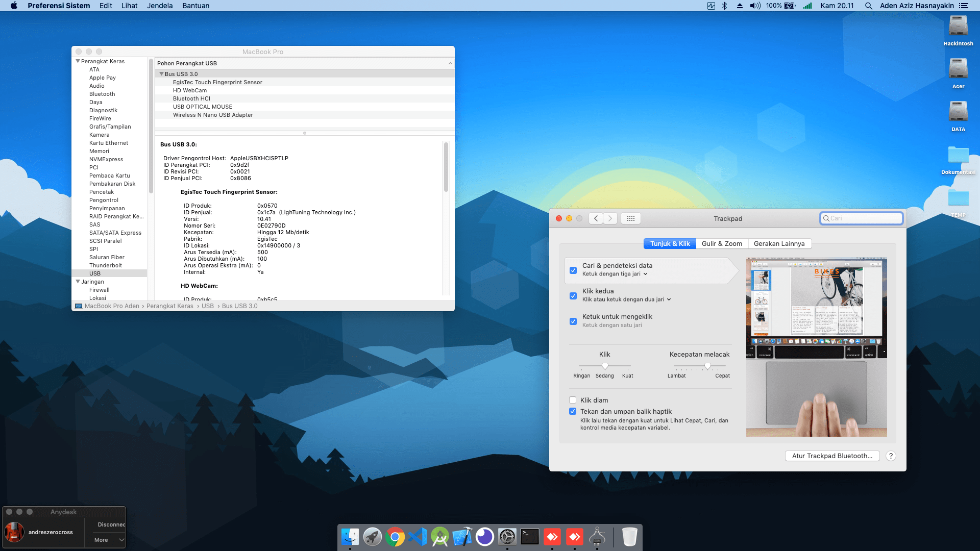This screenshot has height=551, width=980.
Task: Open the Trash in the Dock
Action: tap(630, 537)
